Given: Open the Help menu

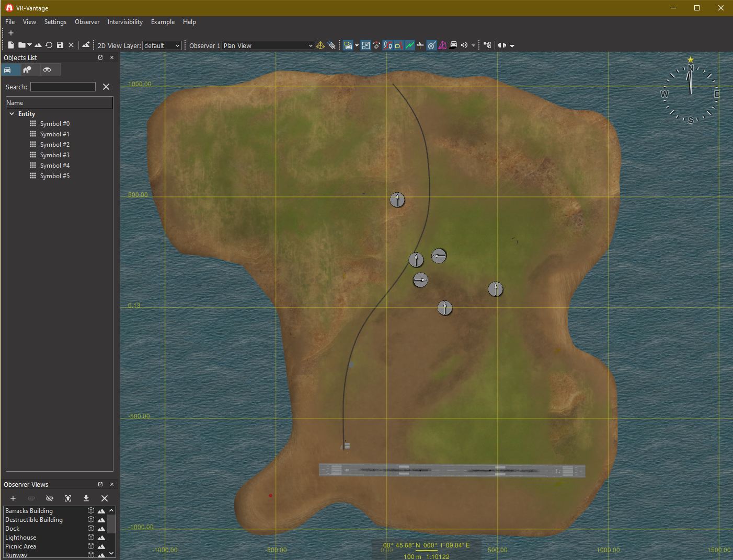Looking at the screenshot, I should coord(189,22).
